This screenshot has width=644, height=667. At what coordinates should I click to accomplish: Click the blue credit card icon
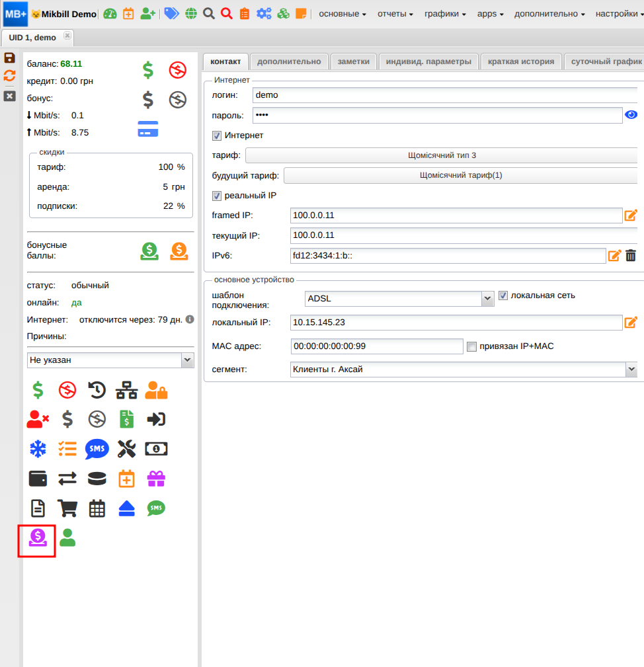point(147,129)
